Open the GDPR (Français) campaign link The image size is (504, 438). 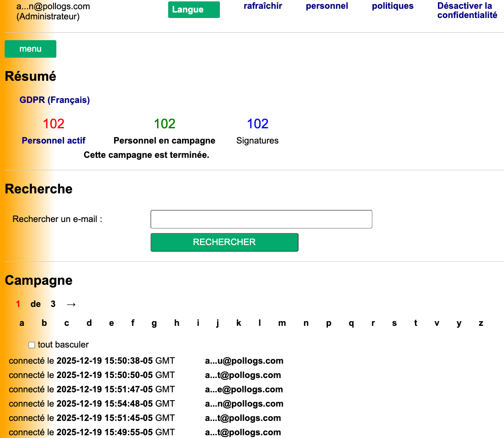click(55, 100)
